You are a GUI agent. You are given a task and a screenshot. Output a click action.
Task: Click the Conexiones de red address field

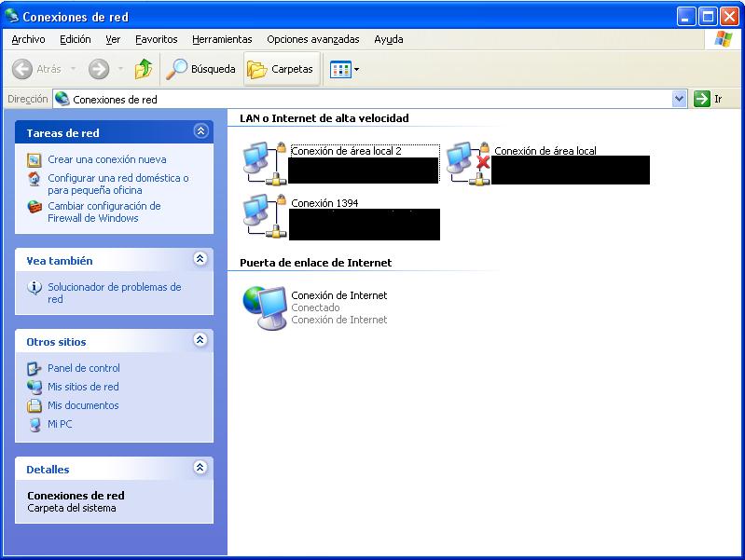pyautogui.click(x=363, y=100)
